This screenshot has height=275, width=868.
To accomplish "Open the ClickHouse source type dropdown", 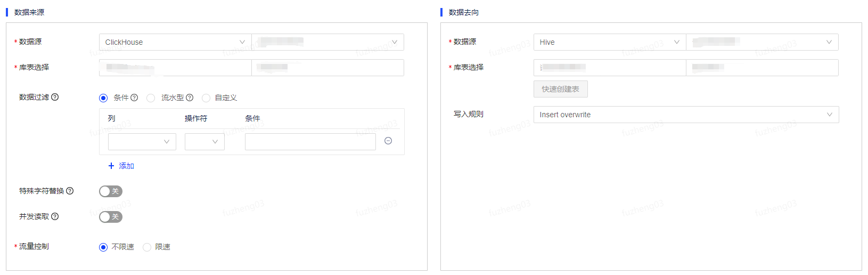I will point(175,42).
